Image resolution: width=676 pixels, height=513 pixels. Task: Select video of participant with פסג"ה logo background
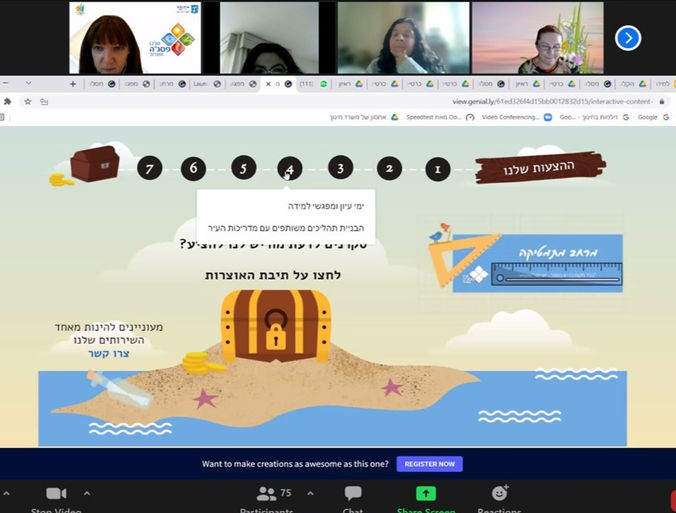click(x=135, y=38)
